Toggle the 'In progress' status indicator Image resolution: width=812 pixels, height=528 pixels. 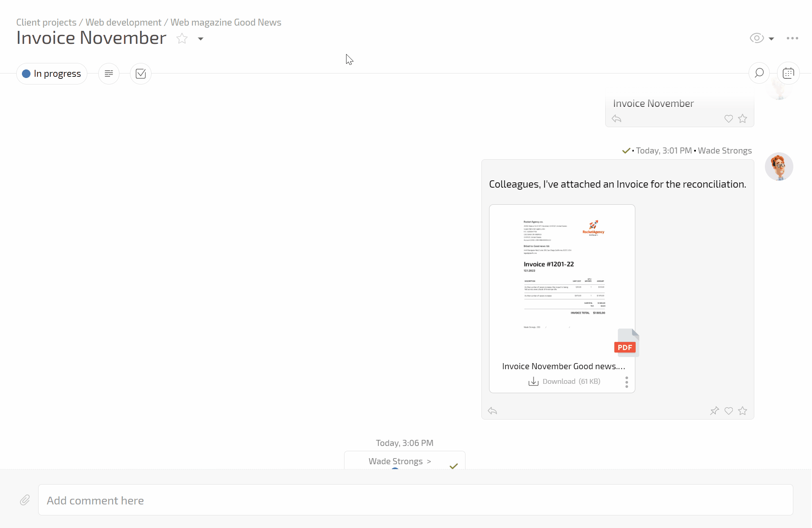click(x=52, y=74)
